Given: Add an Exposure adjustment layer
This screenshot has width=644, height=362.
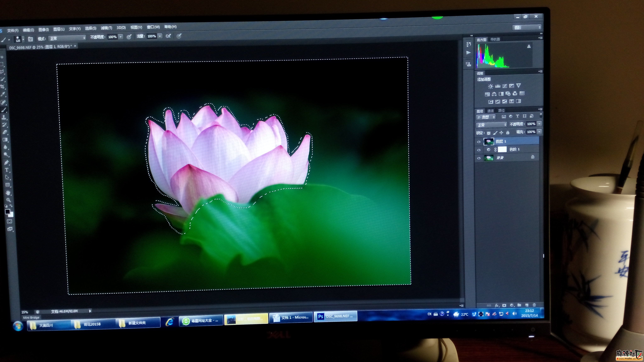Looking at the screenshot, I should pyautogui.click(x=511, y=86).
